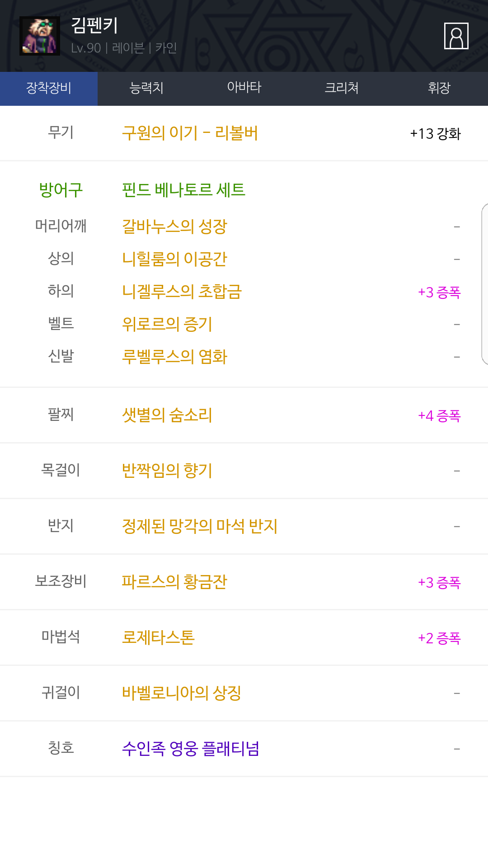The height and width of the screenshot is (868, 488).
Task: Open title 수인족 영웅 플래티넘
Action: click(x=191, y=749)
